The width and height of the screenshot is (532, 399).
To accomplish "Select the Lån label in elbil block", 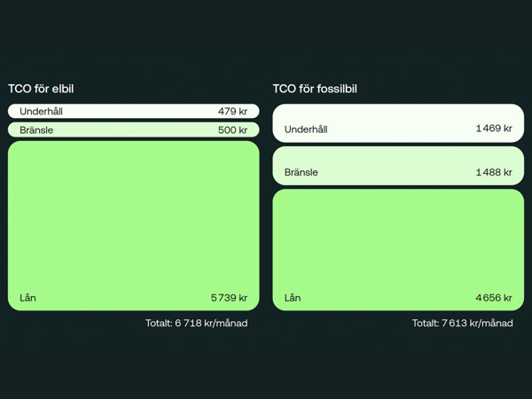I will point(27,298).
